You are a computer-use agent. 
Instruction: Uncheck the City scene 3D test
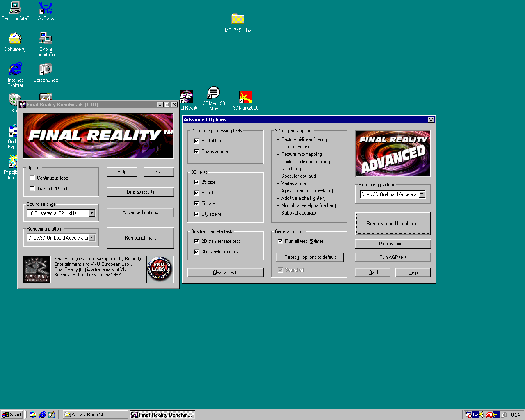click(x=196, y=214)
